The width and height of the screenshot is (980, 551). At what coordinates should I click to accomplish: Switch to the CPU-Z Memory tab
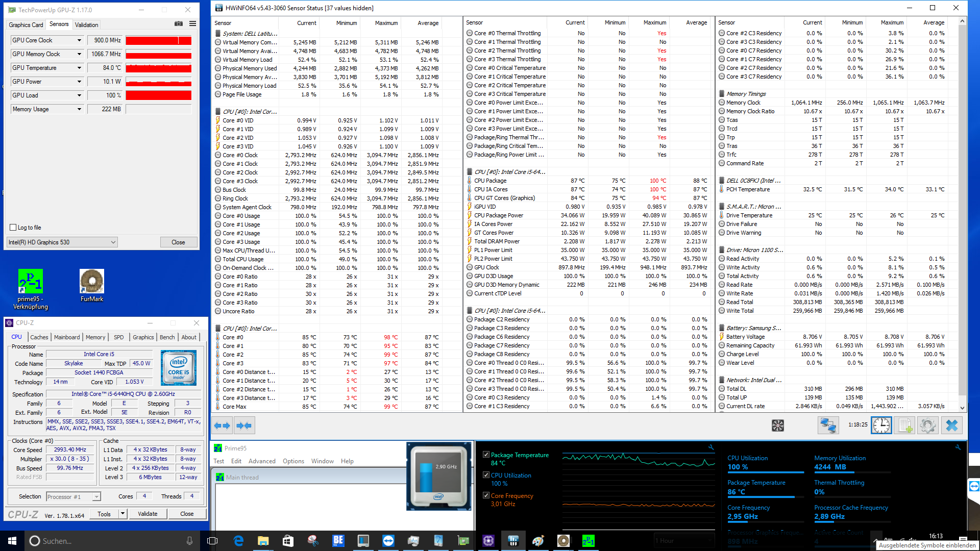[x=95, y=337]
